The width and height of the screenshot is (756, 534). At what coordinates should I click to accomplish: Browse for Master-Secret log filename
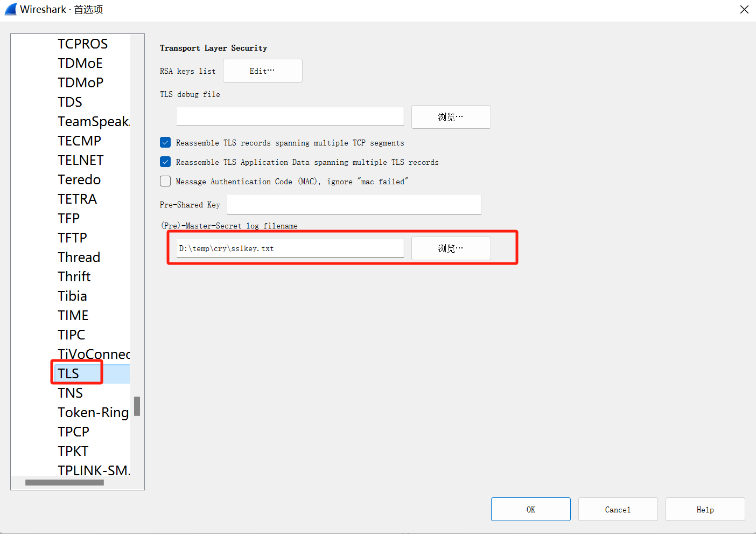451,248
